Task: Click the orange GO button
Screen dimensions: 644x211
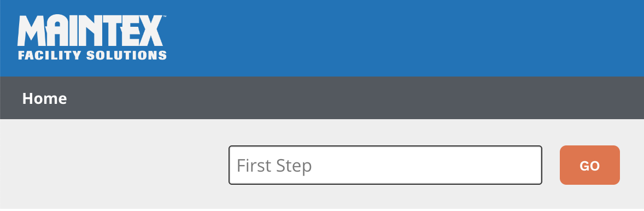Action: [x=589, y=165]
